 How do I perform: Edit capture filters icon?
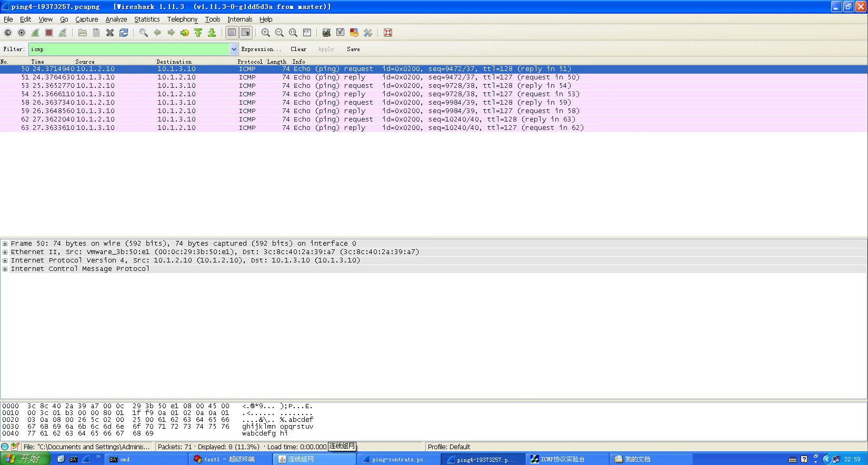(x=327, y=33)
